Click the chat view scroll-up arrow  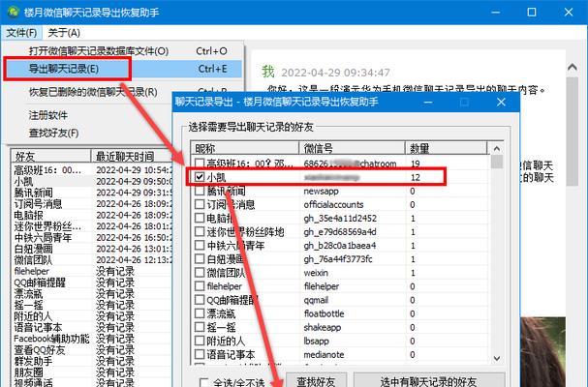pyautogui.click(x=573, y=68)
